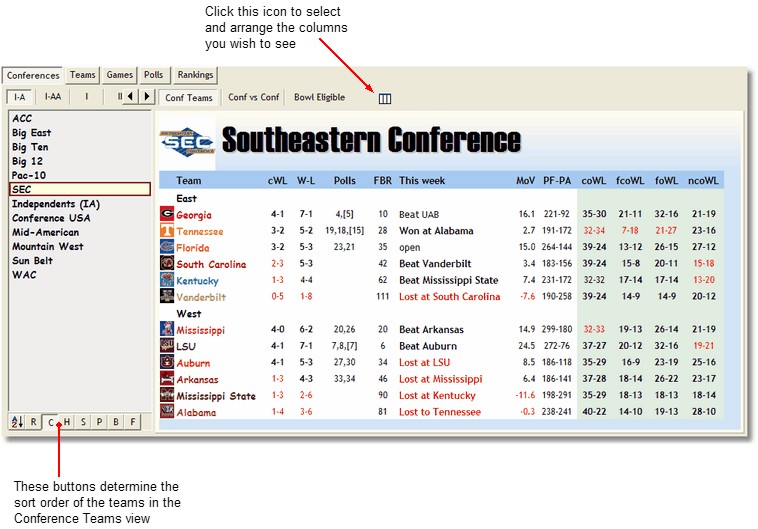This screenshot has width=758, height=529.
Task: Click the MoV column header
Action: pos(525,180)
